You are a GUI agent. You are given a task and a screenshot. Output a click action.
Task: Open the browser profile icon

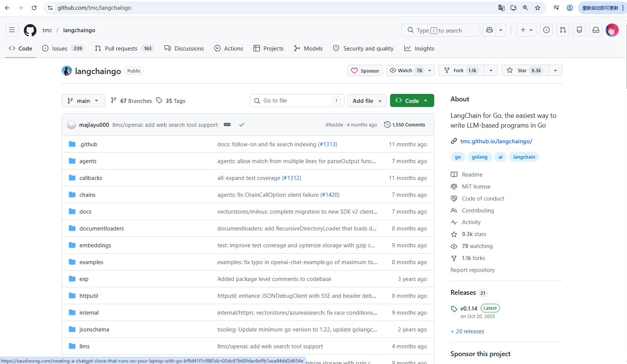(570, 8)
